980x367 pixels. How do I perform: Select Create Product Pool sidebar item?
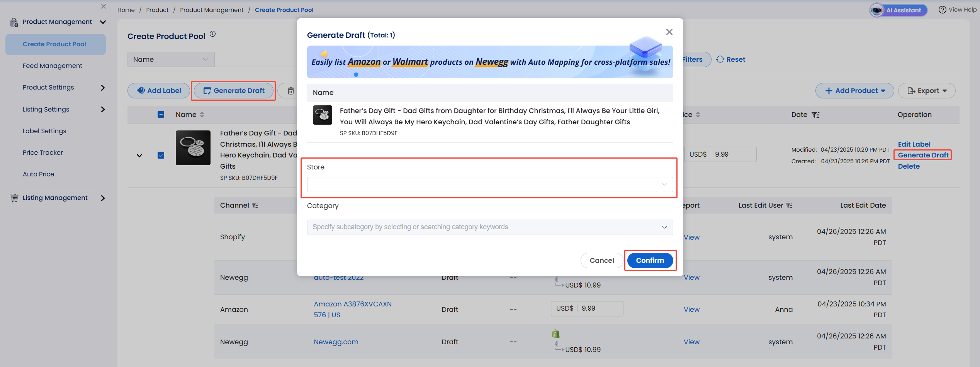pyautogui.click(x=56, y=44)
